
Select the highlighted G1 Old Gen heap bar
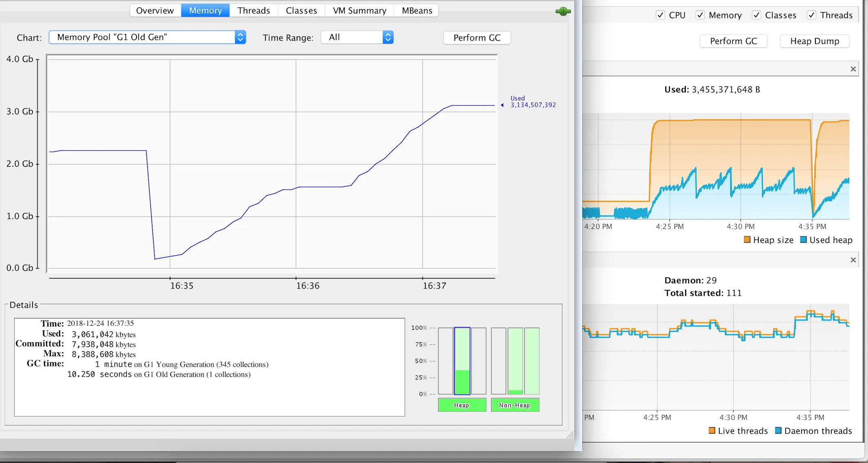(462, 361)
